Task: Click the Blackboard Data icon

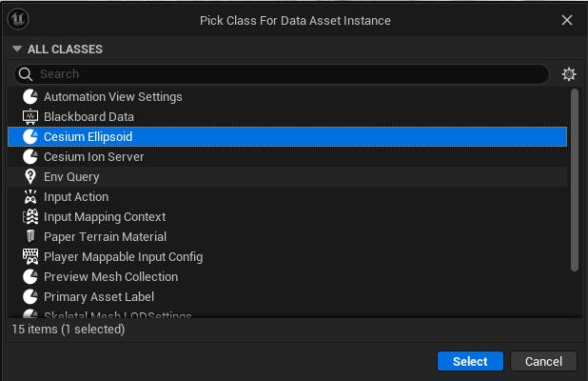Action: (x=30, y=117)
